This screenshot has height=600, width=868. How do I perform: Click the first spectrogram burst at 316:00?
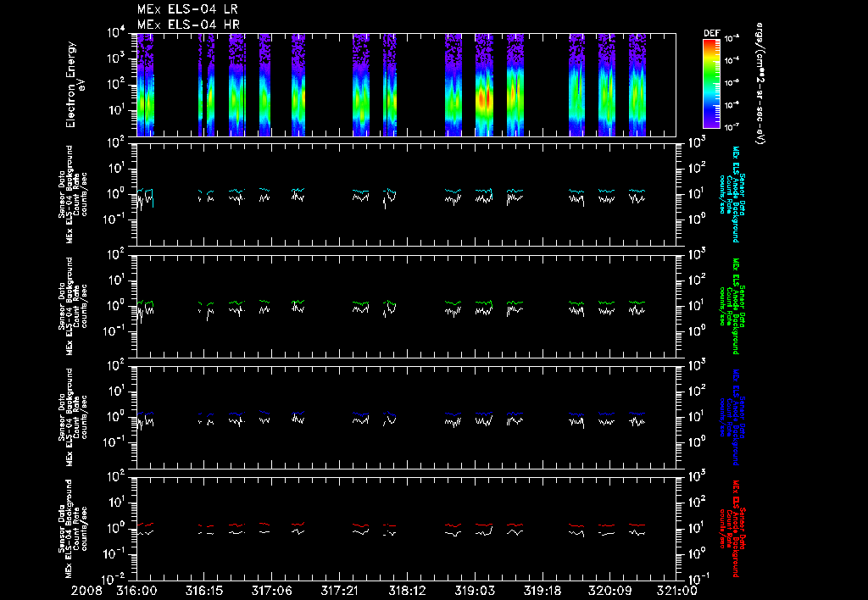click(145, 85)
